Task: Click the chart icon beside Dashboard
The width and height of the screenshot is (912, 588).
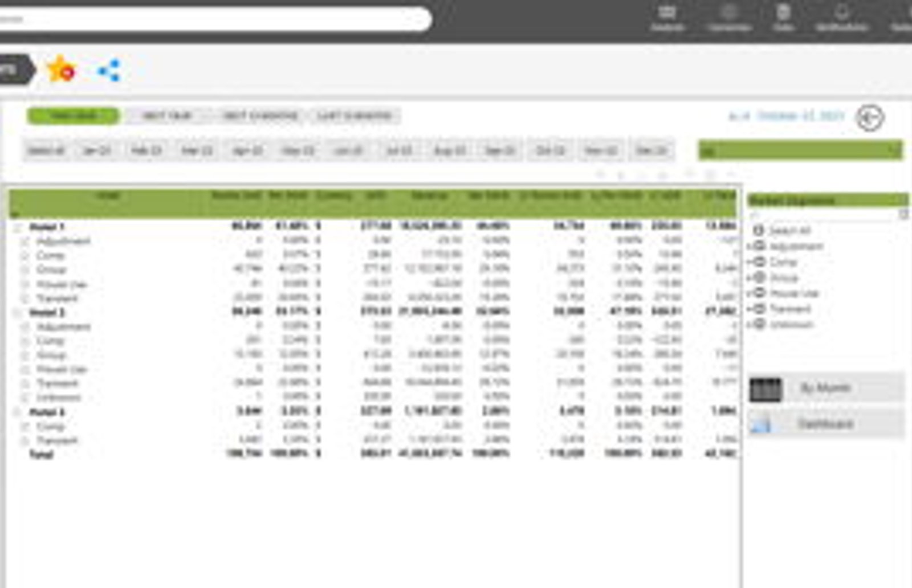Action: 761,424
